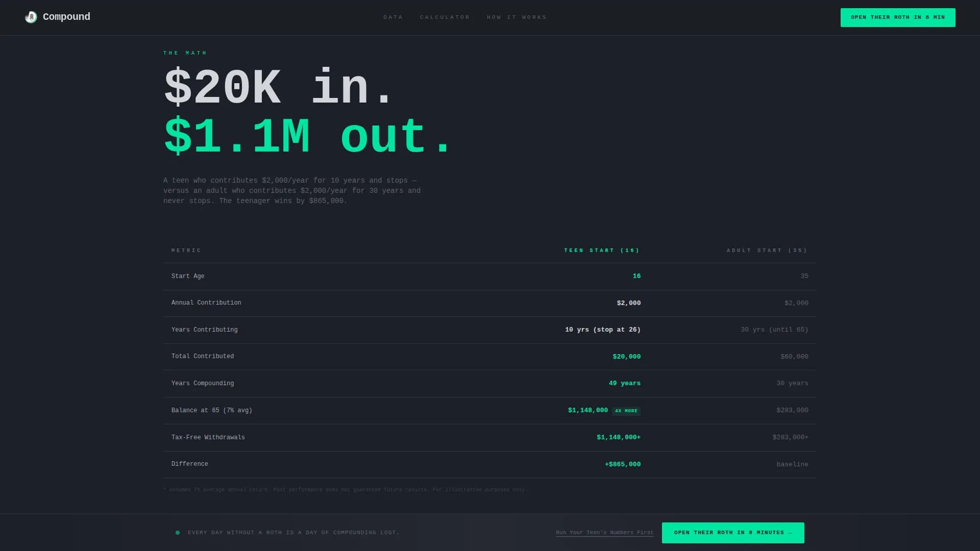Click the $20,000 total contributed value

click(x=627, y=357)
